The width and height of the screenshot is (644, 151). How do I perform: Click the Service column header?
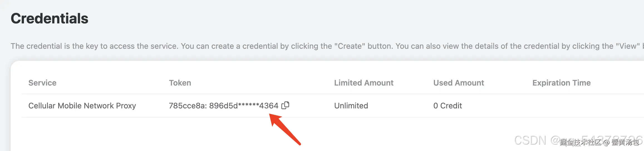click(42, 83)
